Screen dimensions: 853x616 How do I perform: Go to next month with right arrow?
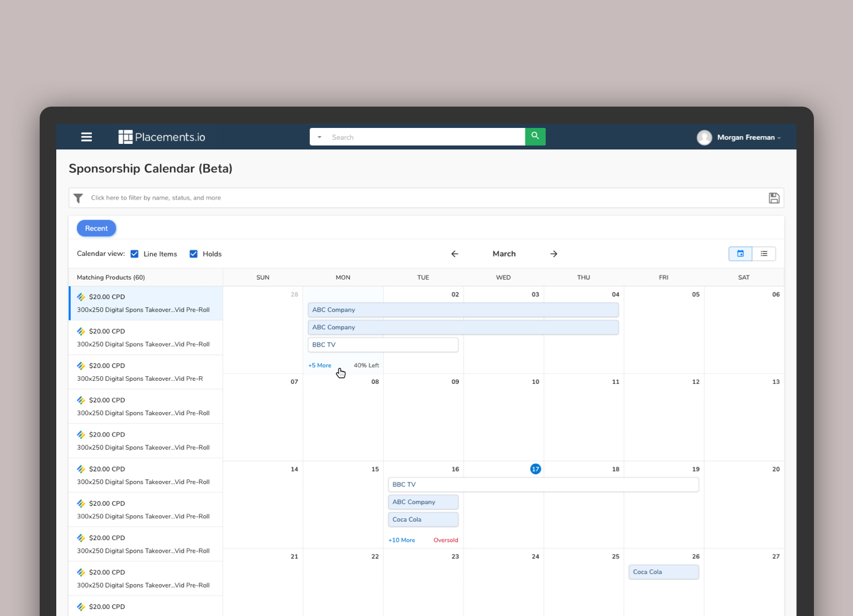pyautogui.click(x=554, y=254)
